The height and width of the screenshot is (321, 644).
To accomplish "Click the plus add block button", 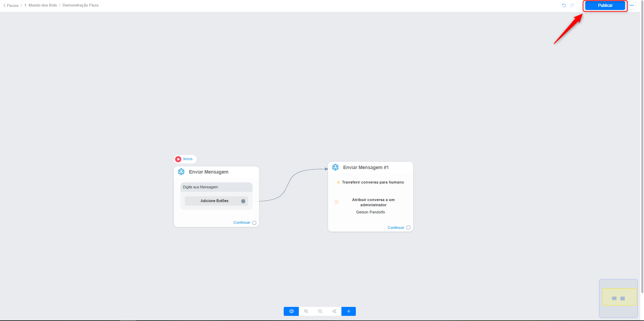I will click(x=349, y=311).
